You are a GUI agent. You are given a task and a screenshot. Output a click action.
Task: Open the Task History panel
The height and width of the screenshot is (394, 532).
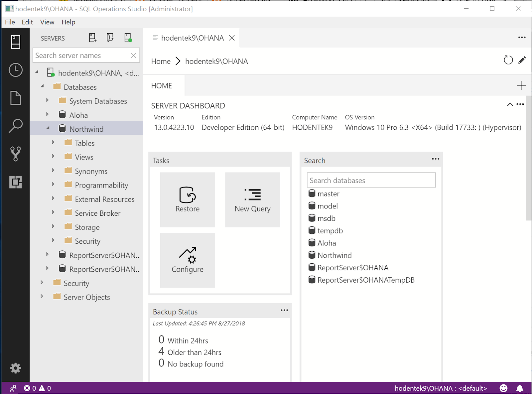(15, 70)
